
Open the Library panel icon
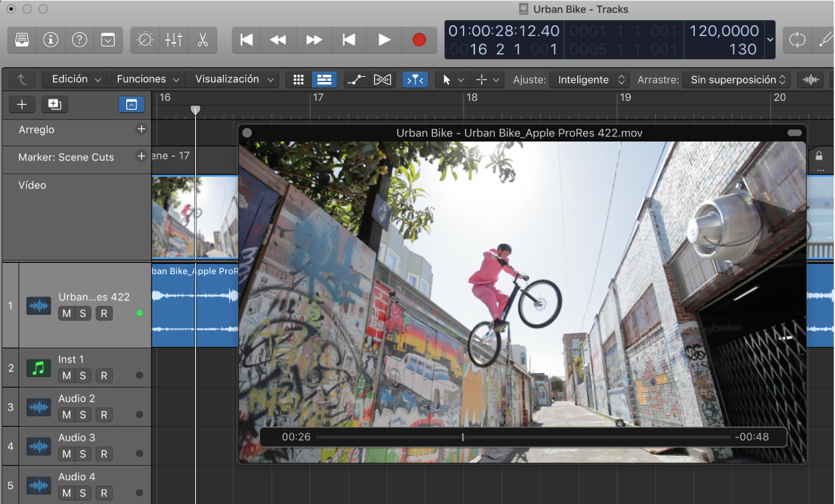[x=22, y=40]
